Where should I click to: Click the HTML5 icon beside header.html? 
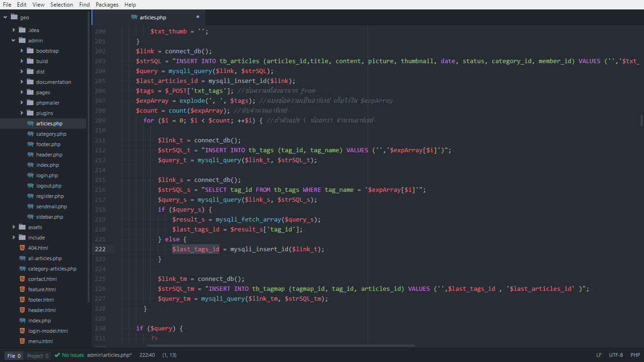tap(22, 310)
